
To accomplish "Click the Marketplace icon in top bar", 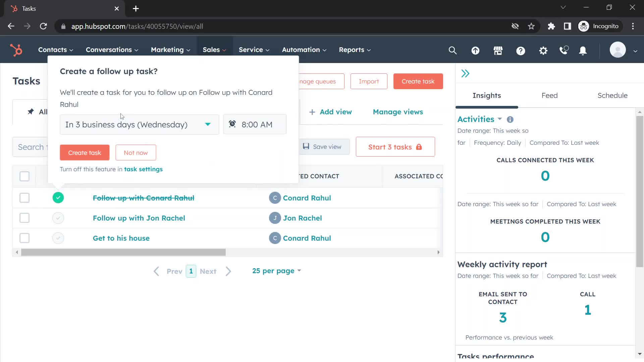I will click(498, 50).
